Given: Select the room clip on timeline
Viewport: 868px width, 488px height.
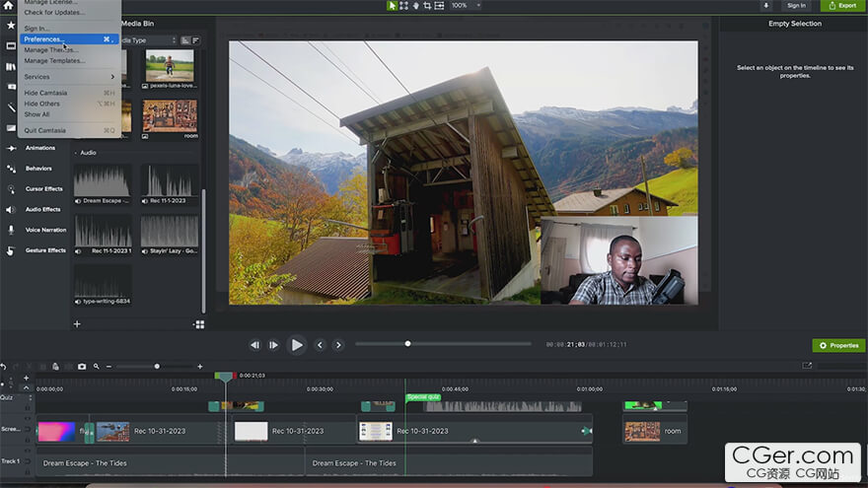Looking at the screenshot, I should [655, 431].
